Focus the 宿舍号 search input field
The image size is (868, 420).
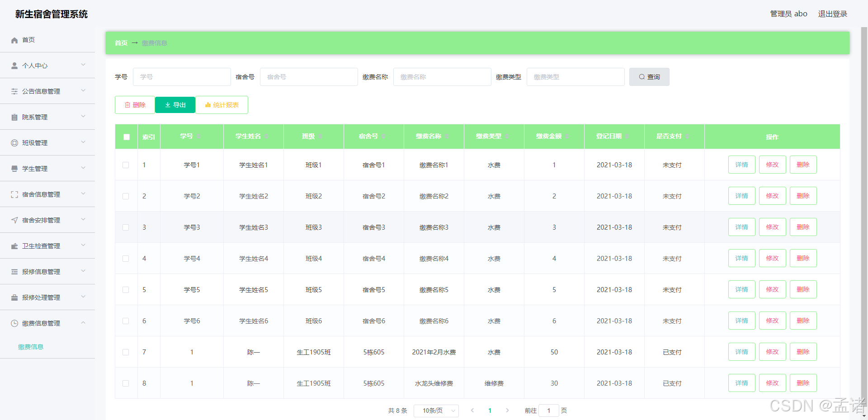[x=309, y=77]
